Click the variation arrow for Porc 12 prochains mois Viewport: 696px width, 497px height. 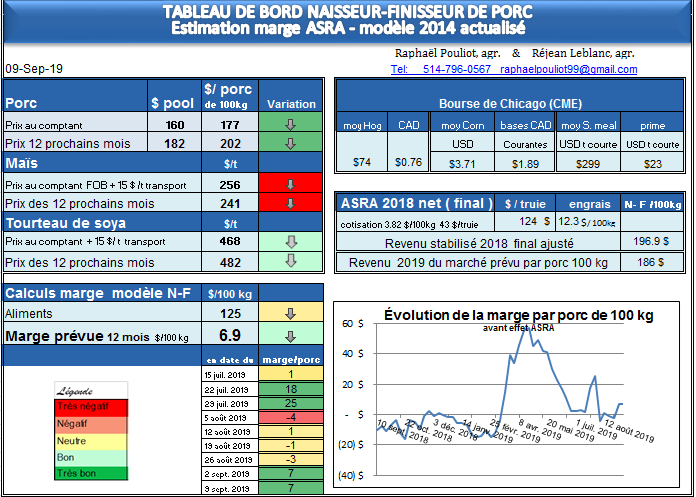tap(291, 143)
